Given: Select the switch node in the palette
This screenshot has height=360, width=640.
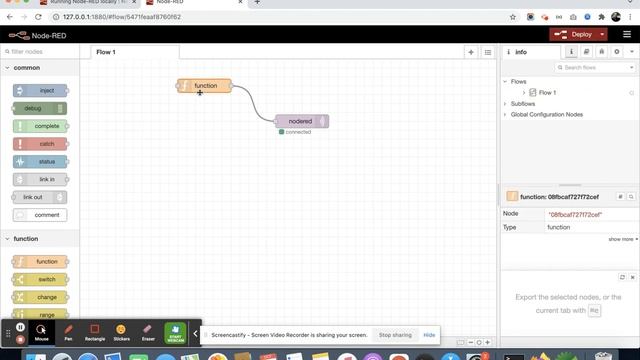Looking at the screenshot, I should coord(40,280).
